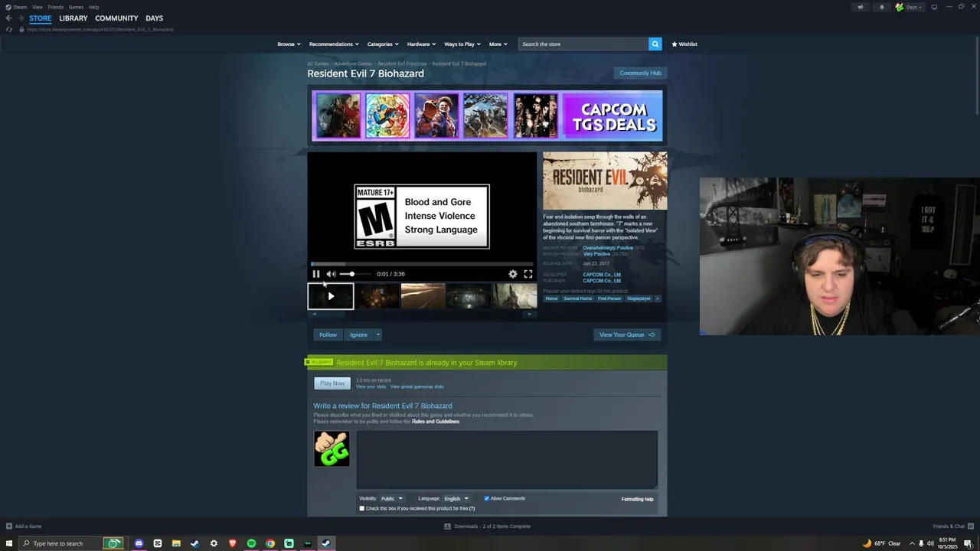The image size is (980, 551).
Task: Click the Survival Horror tag
Action: (x=578, y=298)
